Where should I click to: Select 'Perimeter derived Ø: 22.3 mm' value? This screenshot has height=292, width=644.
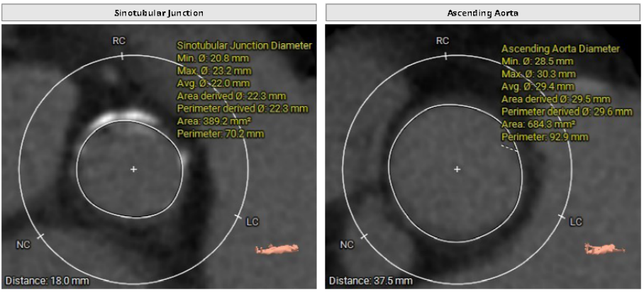[243, 108]
